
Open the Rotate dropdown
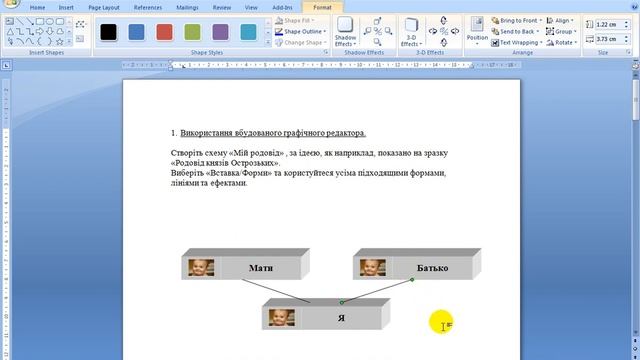(561, 42)
